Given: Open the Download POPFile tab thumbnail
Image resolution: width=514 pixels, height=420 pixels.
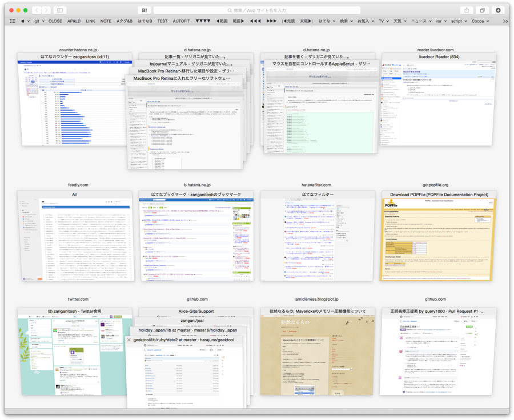Looking at the screenshot, I should tap(439, 236).
